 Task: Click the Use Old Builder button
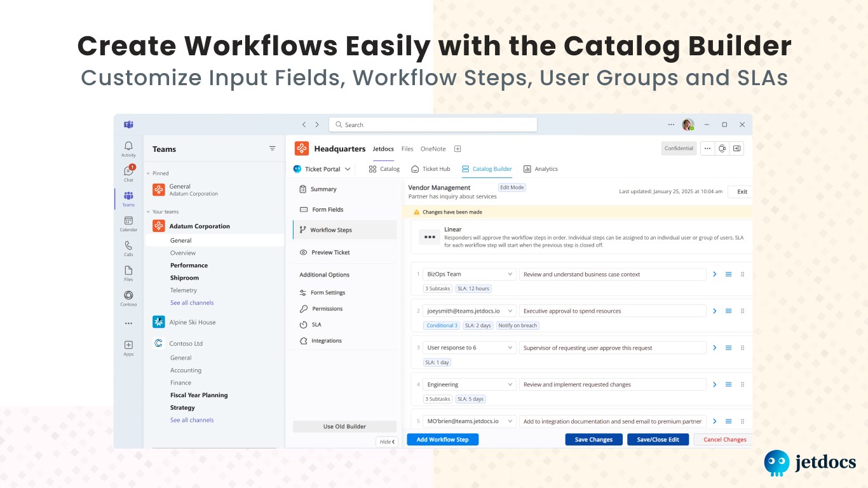344,426
